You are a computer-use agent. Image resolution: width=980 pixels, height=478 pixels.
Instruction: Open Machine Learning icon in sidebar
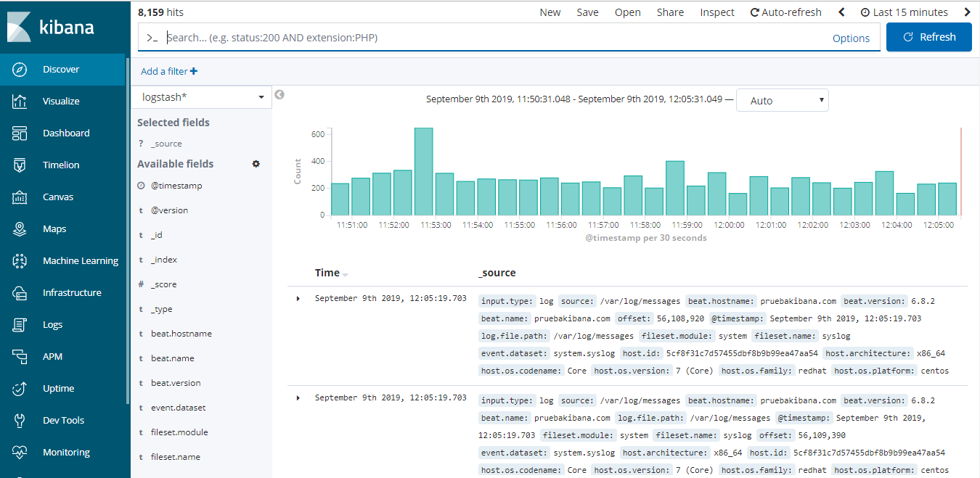point(20,261)
